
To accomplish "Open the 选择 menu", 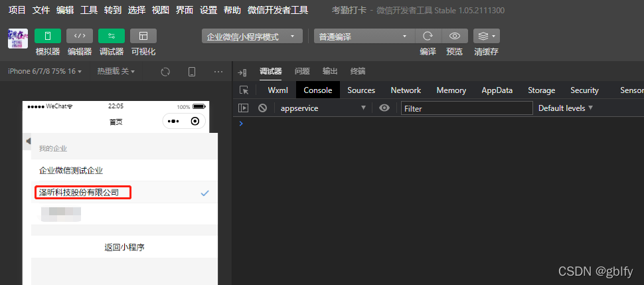I will pyautogui.click(x=137, y=10).
